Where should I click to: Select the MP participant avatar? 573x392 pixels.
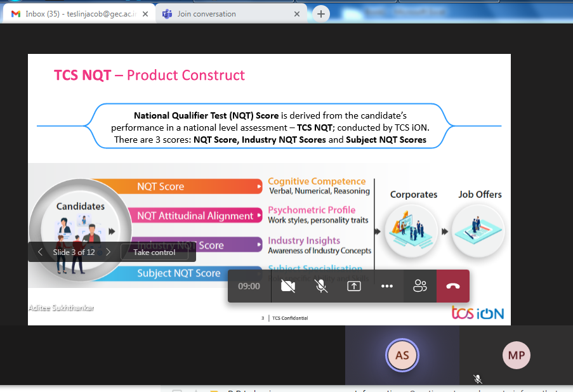[517, 355]
